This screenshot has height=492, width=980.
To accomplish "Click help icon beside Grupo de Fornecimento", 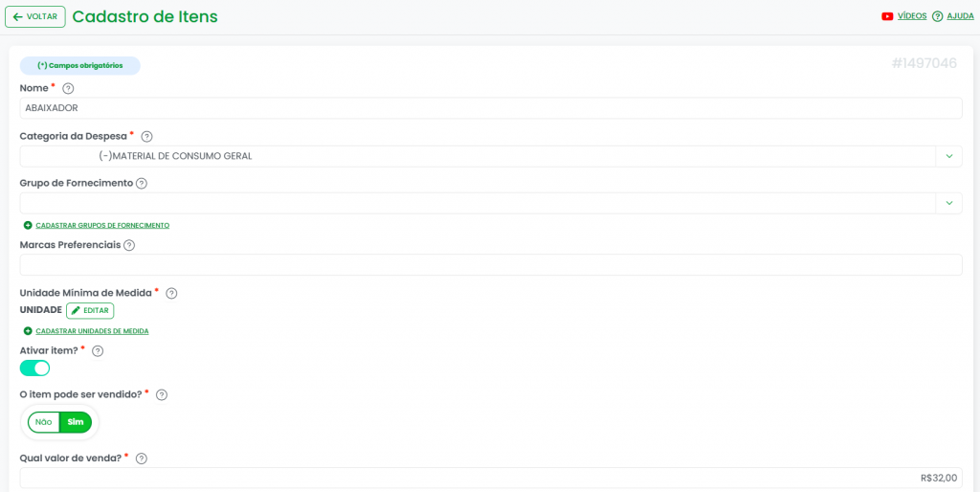I will [x=142, y=184].
